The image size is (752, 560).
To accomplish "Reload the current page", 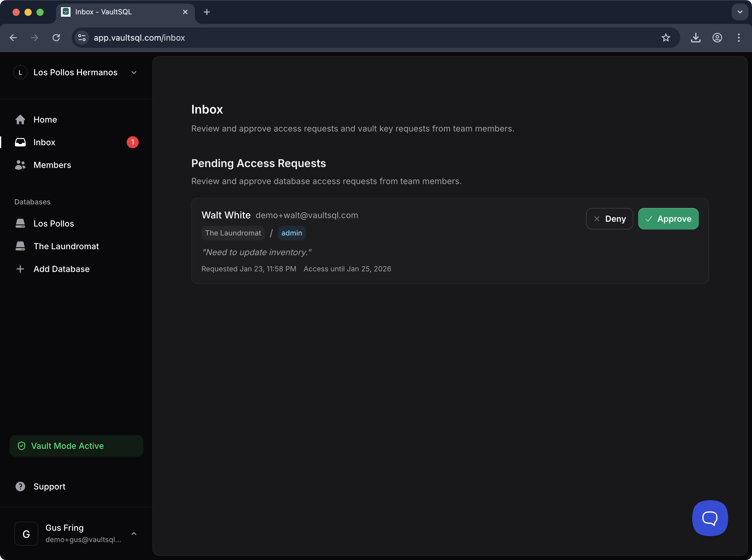I will (56, 38).
